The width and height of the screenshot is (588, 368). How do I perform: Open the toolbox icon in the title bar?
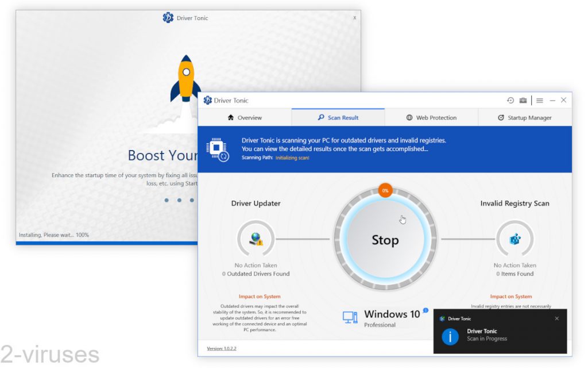pos(523,100)
